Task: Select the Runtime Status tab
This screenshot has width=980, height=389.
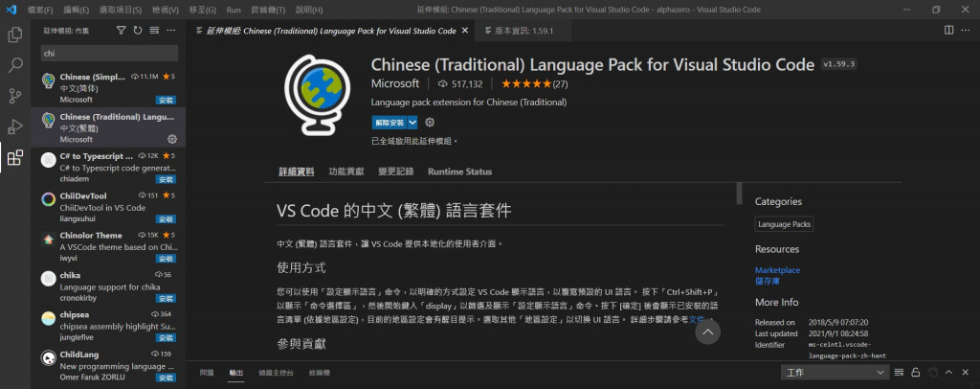Action: [459, 172]
